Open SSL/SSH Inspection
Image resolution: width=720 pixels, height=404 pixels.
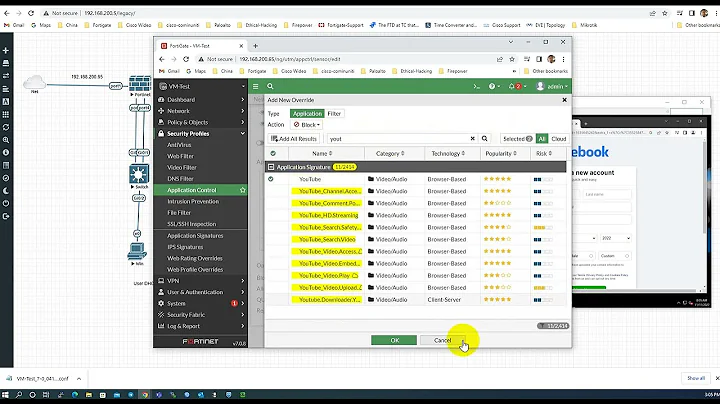[x=191, y=224]
